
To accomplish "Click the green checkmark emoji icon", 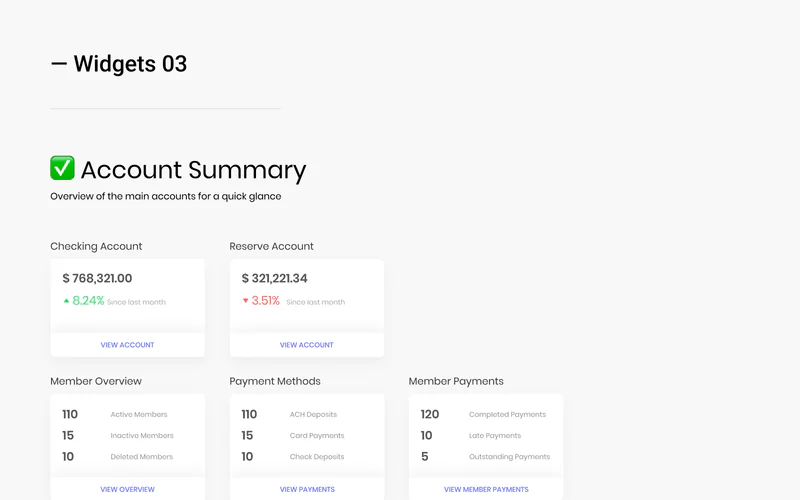I will 62,168.
